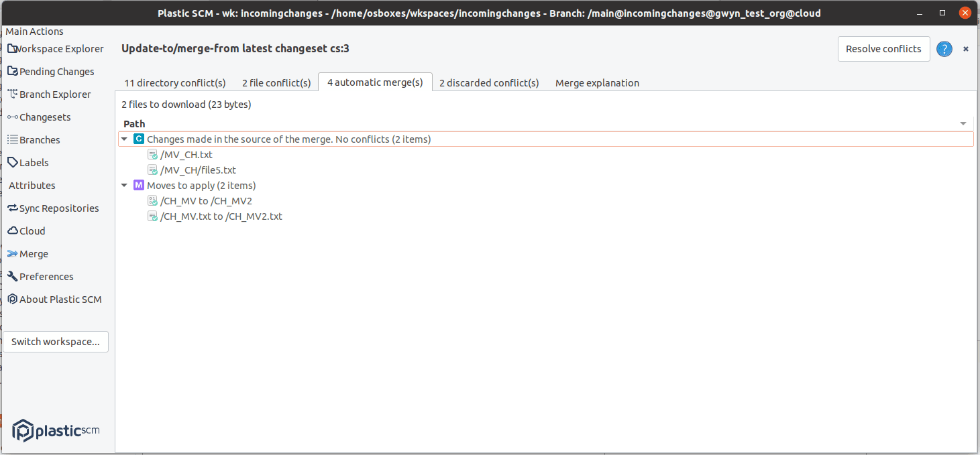Click file icon beside /MV_CH/file5.txt
The height and width of the screenshot is (455, 980).
[x=153, y=170]
